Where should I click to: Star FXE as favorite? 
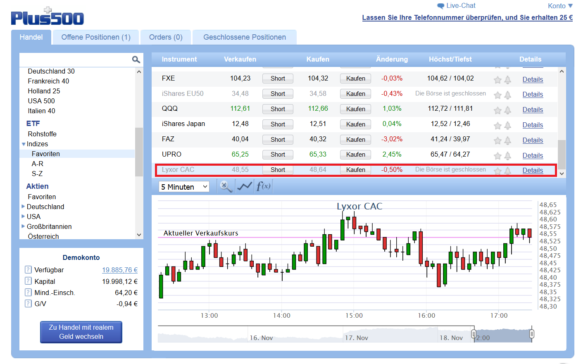498,80
